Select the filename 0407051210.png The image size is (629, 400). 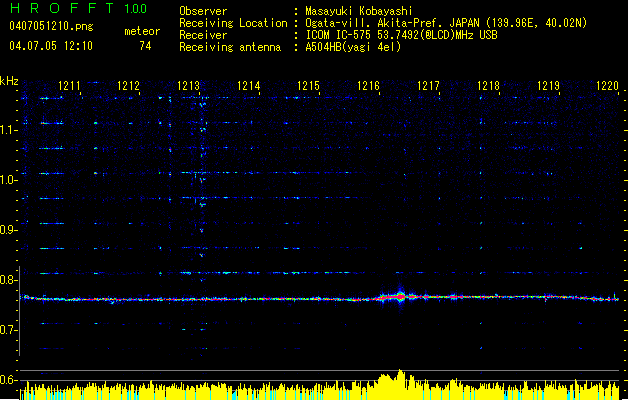51,26
